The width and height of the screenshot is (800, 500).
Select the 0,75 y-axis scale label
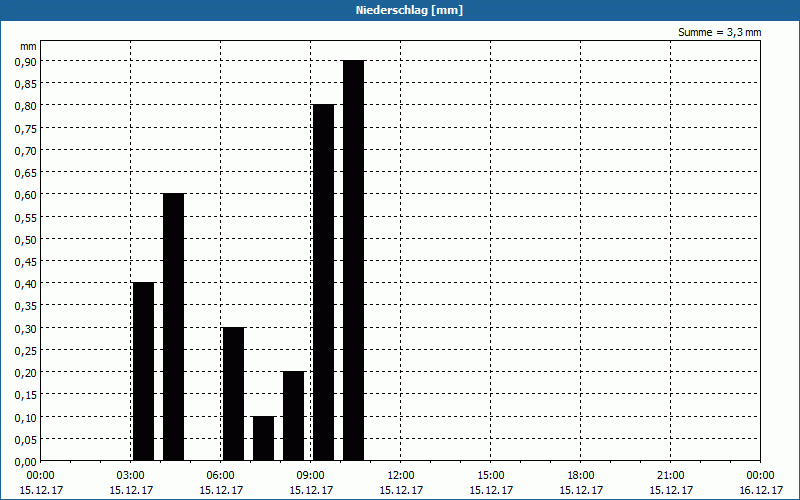pos(24,128)
